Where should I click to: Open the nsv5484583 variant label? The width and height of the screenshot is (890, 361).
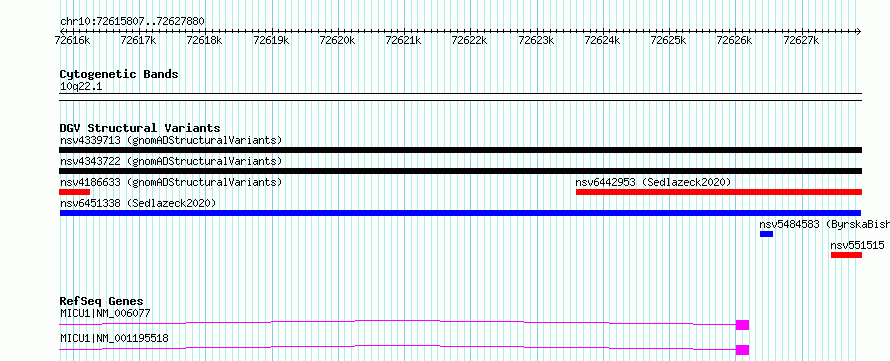(825, 224)
